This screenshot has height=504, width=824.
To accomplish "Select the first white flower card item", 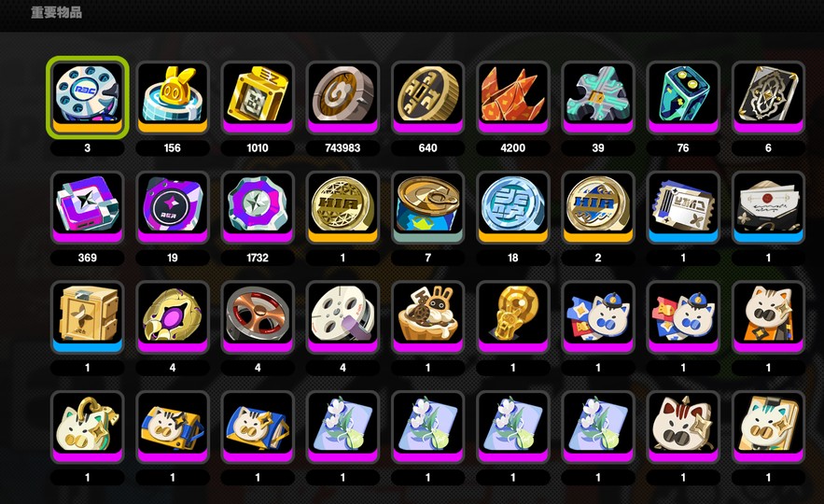I will point(342,427).
